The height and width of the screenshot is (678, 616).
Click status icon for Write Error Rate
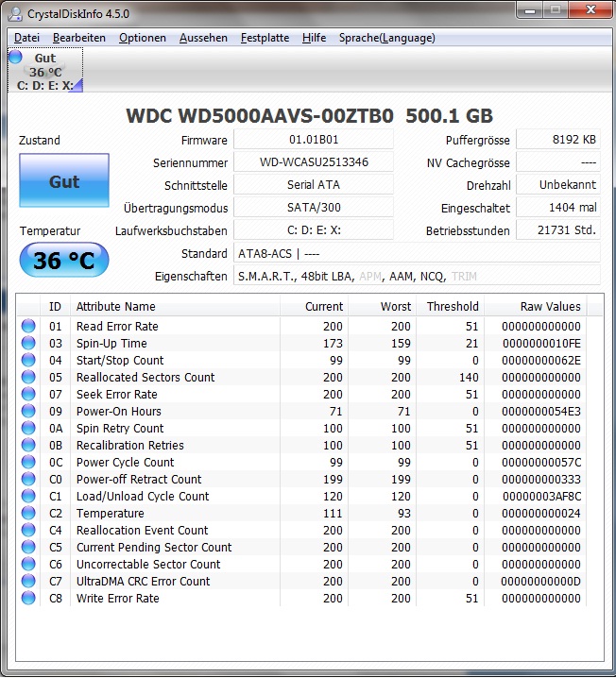click(28, 598)
